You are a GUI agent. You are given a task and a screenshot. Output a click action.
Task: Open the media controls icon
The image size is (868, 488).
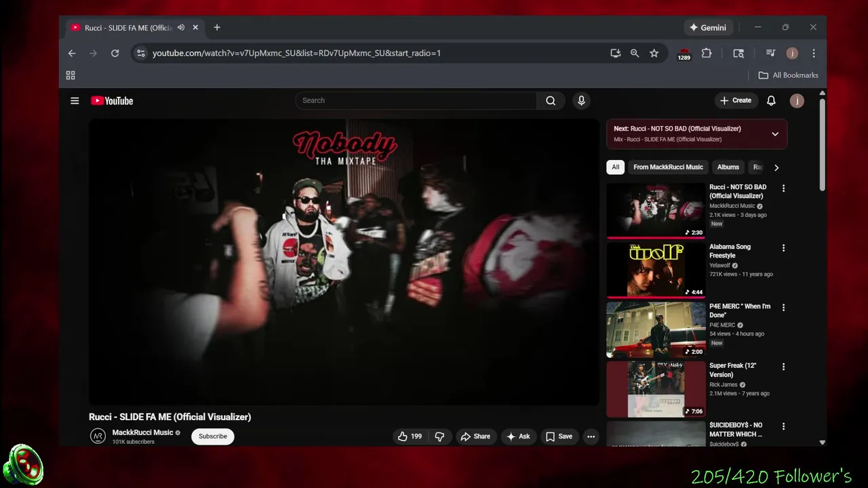coord(770,53)
